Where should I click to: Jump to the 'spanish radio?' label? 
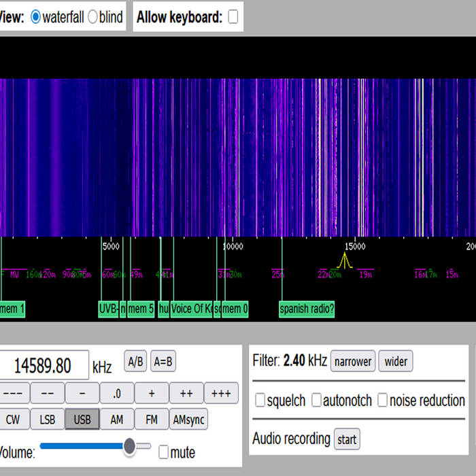307,309
